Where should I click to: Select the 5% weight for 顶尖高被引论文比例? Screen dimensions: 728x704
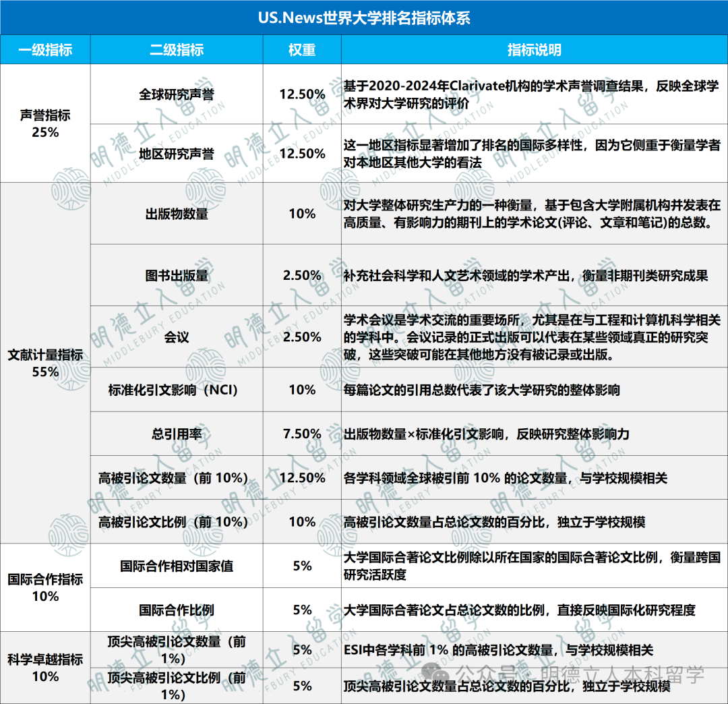click(x=302, y=686)
